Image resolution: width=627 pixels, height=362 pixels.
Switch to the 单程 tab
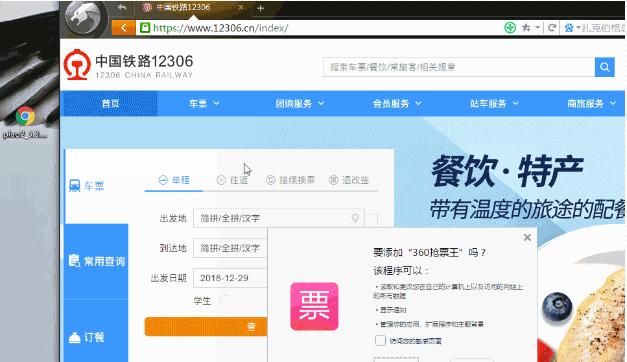[x=174, y=180]
